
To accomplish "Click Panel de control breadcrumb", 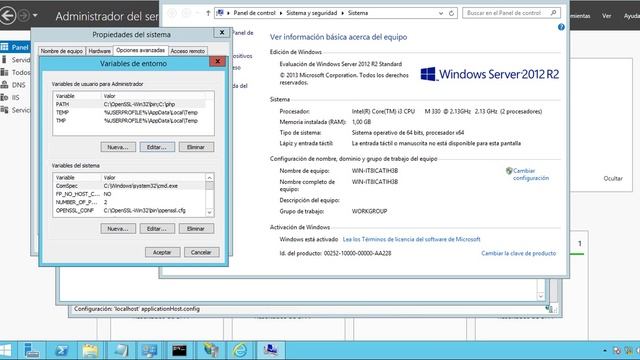I will pyautogui.click(x=254, y=13).
